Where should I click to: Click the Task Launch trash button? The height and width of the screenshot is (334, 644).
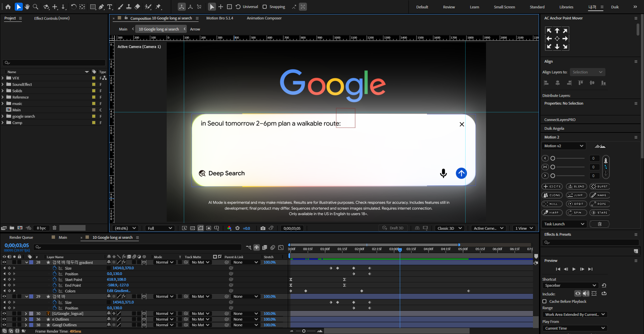click(x=599, y=224)
